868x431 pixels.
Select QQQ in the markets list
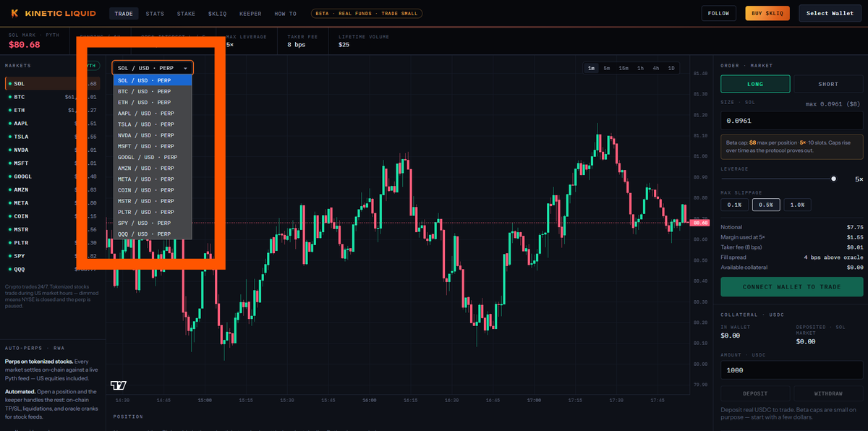point(52,269)
